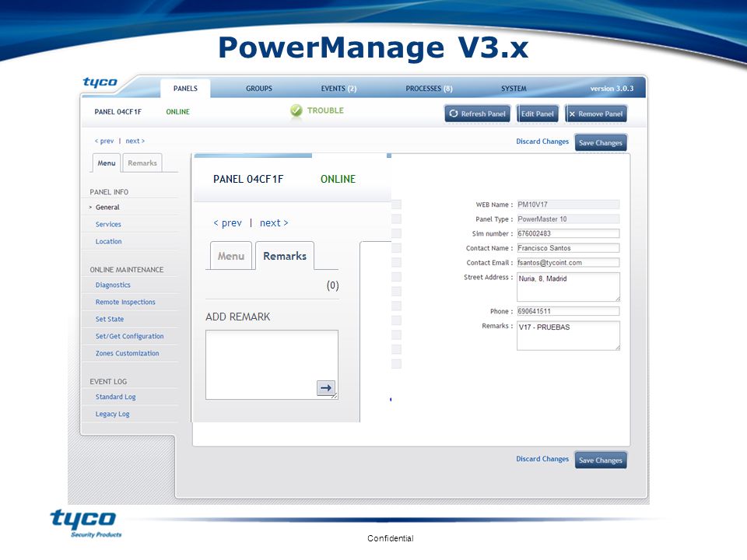The width and height of the screenshot is (747, 560).
Task: Select the enlarged Menu tab in the inset
Action: click(231, 256)
